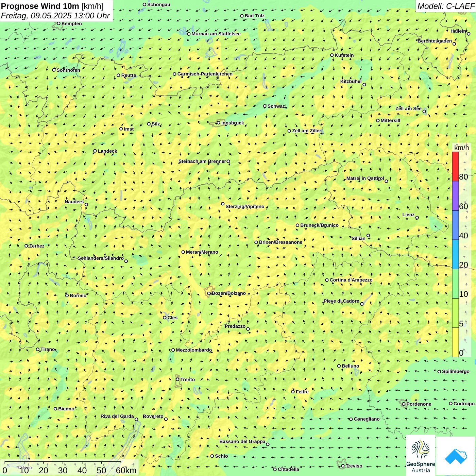476x476 pixels.
Task: Click the date 'Freitag, 09.05.2025 13:00 Uhr'
Action: click(55, 16)
